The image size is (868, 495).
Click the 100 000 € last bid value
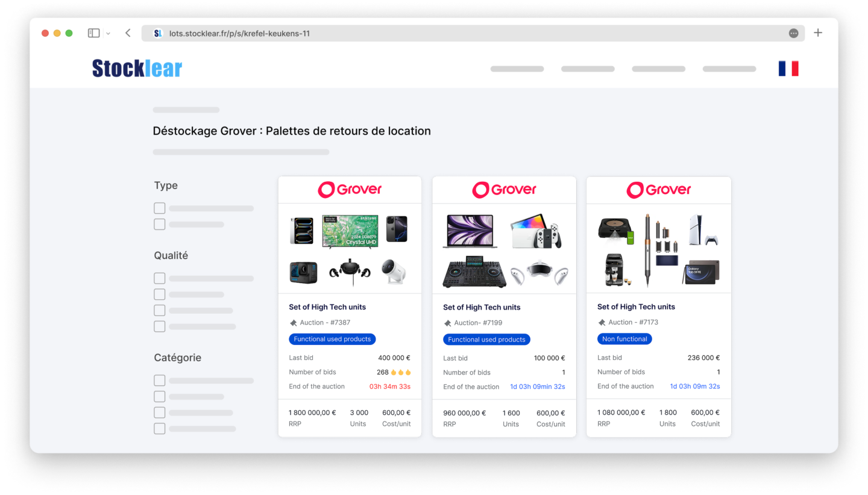549,358
